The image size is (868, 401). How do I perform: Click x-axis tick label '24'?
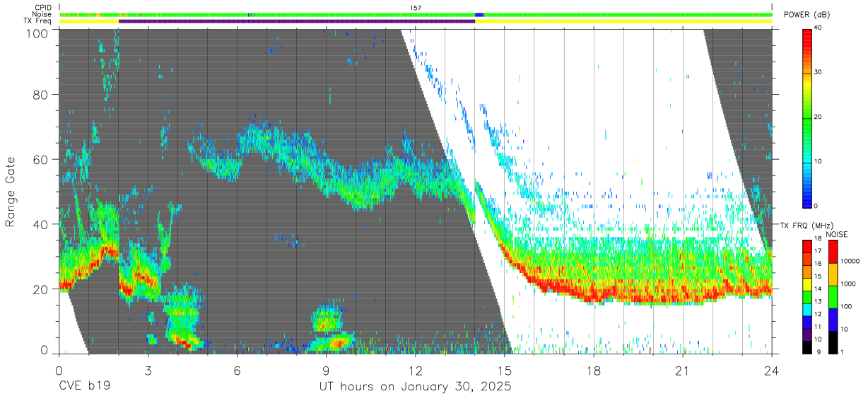tap(771, 371)
